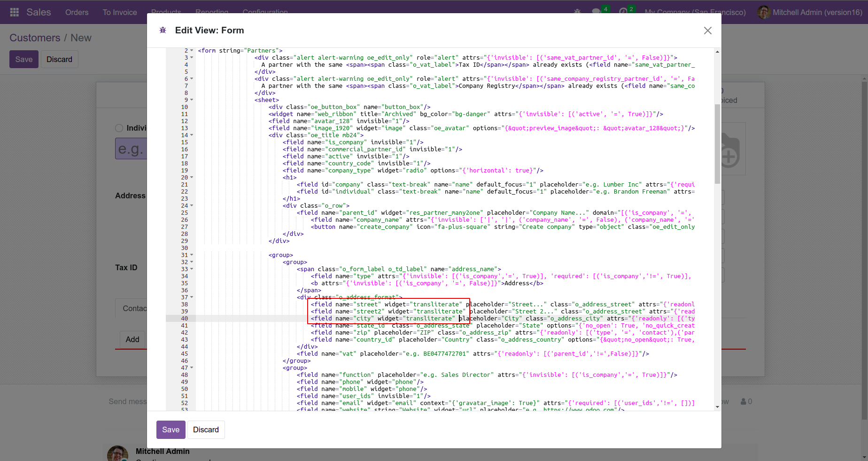Image resolution: width=868 pixels, height=461 pixels.
Task: Open the apps grid menu icon
Action: click(14, 12)
